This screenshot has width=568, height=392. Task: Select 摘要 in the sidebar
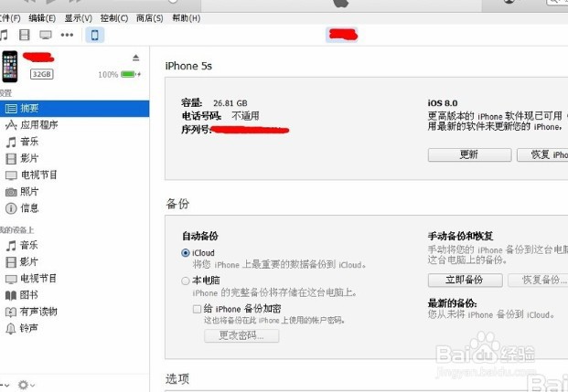pyautogui.click(x=74, y=109)
